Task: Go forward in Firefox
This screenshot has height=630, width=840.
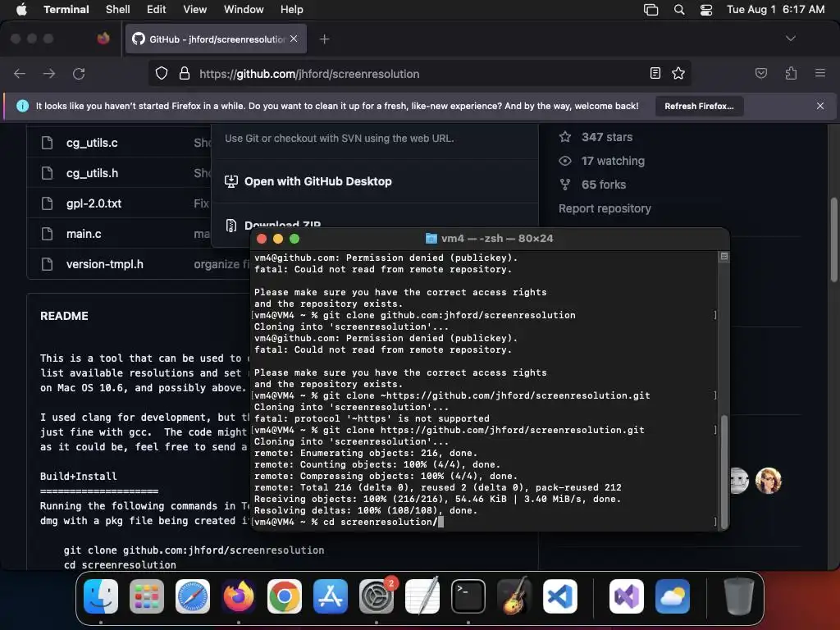Action: (49, 74)
